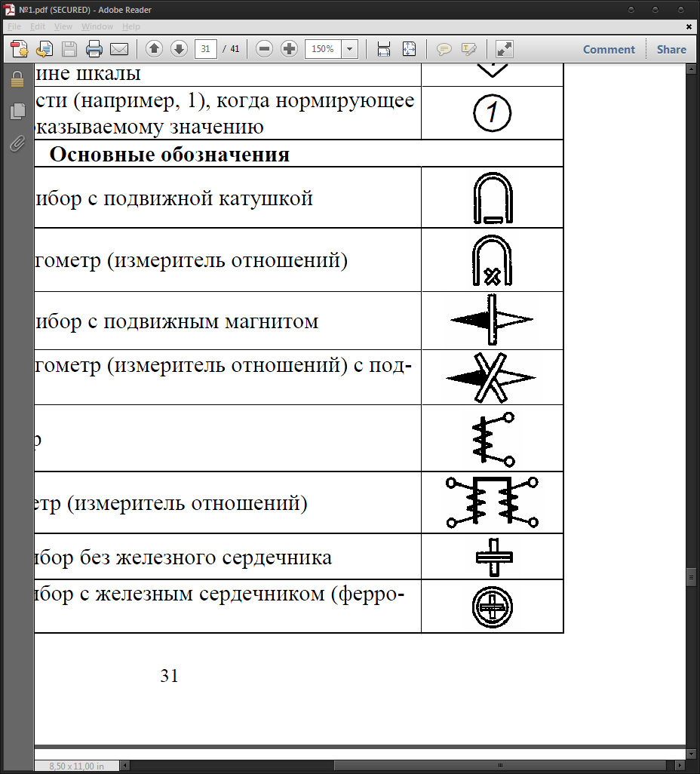700x774 pixels.
Task: Open the page thumbnails panel icon
Action: tap(17, 111)
